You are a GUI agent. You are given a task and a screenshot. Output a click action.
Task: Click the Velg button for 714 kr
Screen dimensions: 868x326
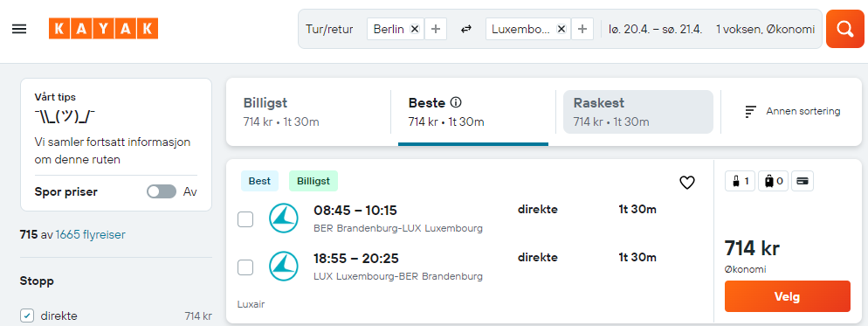[x=787, y=296]
